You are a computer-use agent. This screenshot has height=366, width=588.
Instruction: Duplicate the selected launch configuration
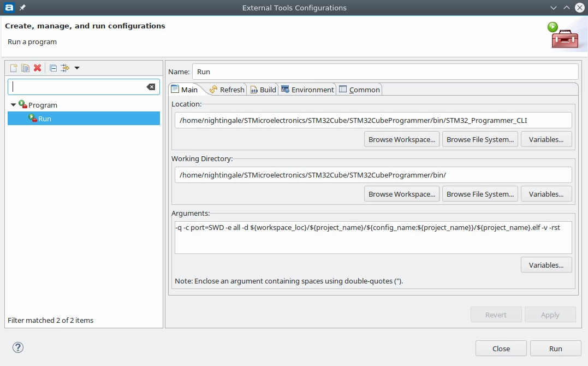point(25,68)
